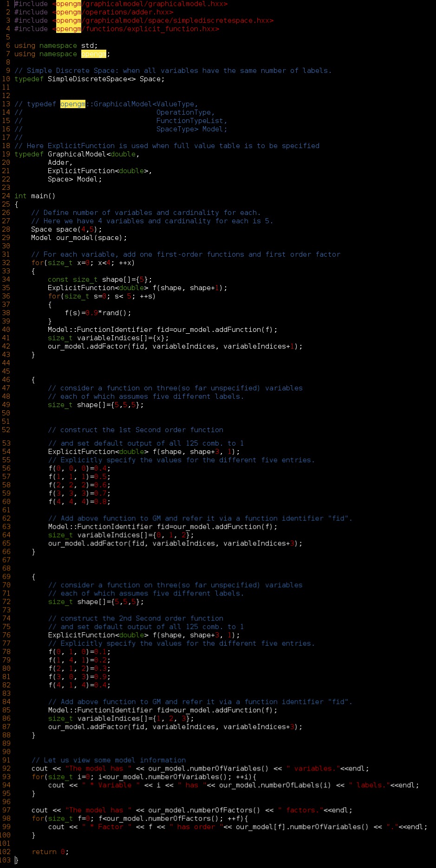The width and height of the screenshot is (436, 868).
Task: Click the 'SpaceType> Model;' comment line
Action: pyautogui.click(x=121, y=129)
